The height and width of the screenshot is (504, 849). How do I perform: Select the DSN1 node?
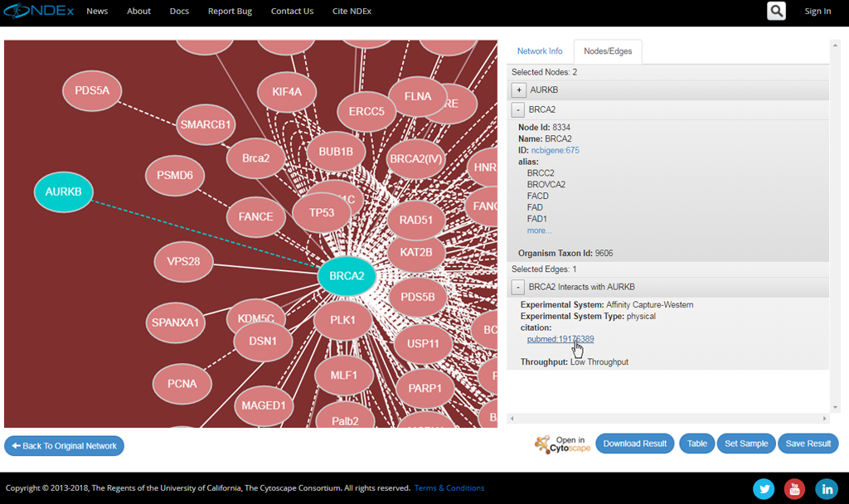pyautogui.click(x=263, y=342)
